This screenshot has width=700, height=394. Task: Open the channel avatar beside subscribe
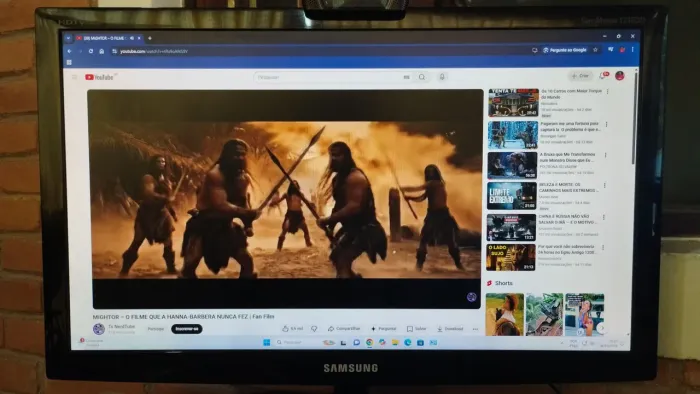99,329
